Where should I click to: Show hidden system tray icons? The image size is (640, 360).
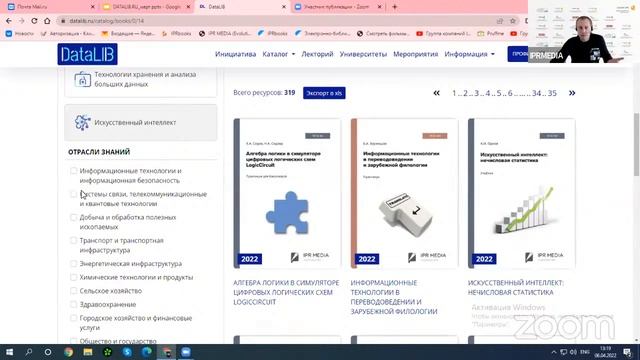(553, 352)
